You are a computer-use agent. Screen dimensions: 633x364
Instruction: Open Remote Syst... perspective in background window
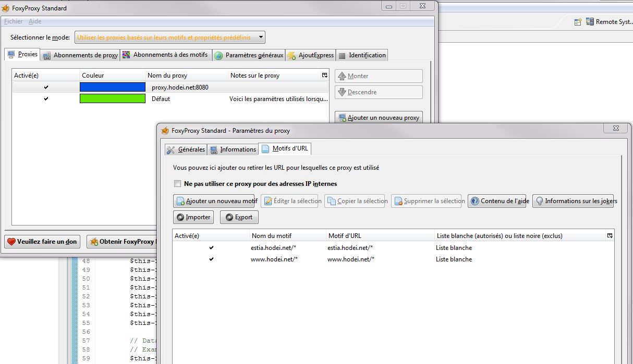tap(609, 22)
